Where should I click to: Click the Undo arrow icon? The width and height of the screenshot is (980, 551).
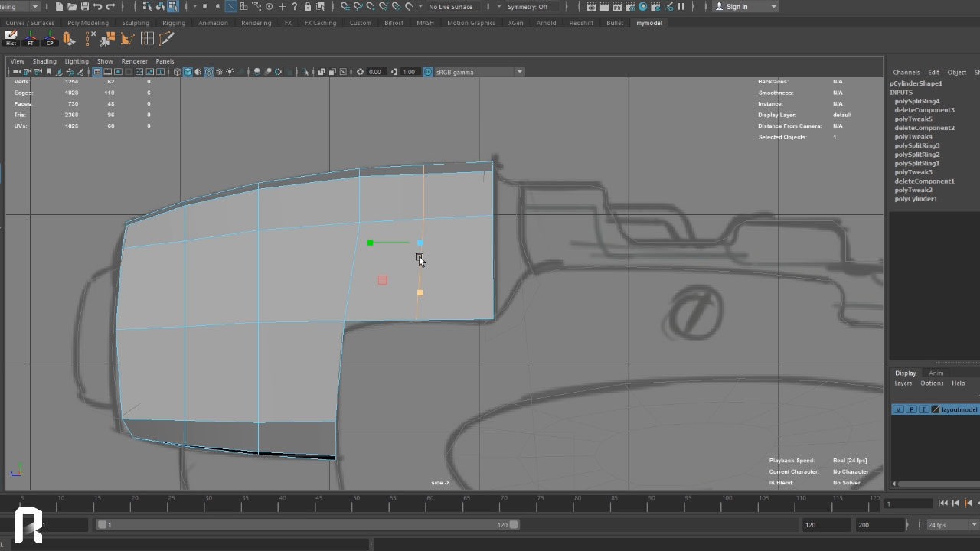tap(97, 7)
